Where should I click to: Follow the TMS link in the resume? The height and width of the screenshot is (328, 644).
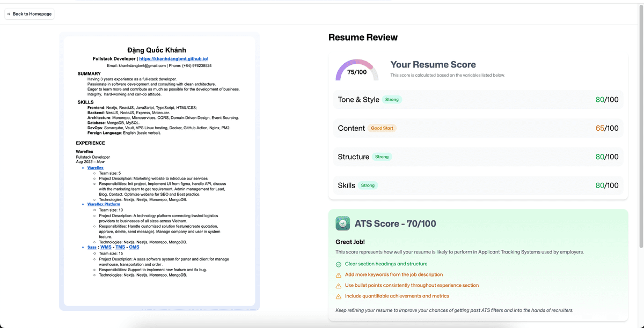pos(120,247)
